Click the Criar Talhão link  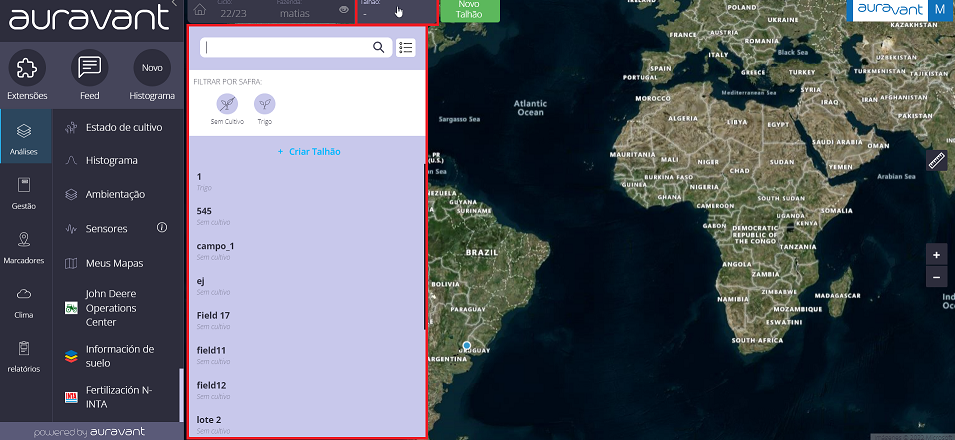[x=309, y=152]
